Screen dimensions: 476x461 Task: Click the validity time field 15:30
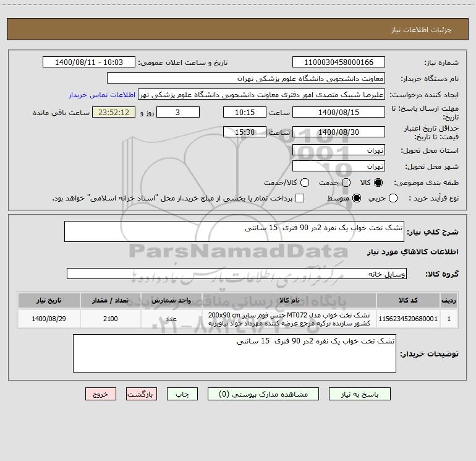point(245,132)
